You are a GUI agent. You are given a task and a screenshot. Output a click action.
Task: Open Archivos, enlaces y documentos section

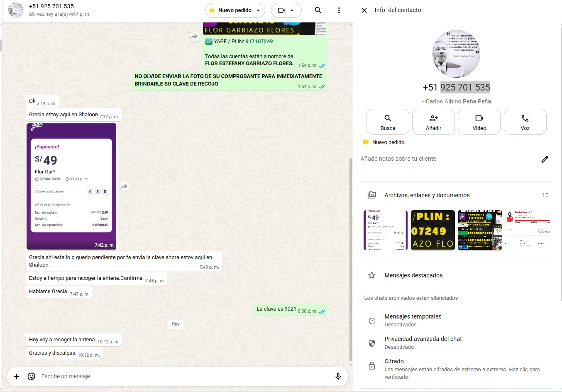point(427,195)
